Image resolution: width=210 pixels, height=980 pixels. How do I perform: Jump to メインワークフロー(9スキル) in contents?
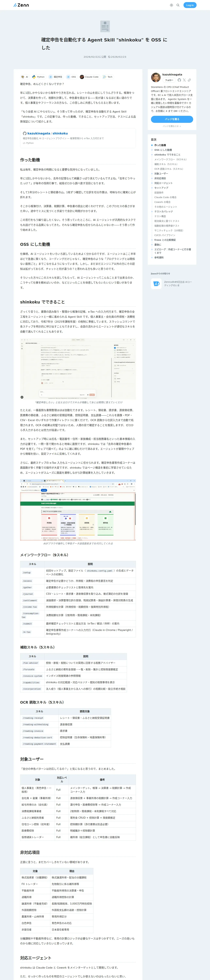point(170,159)
